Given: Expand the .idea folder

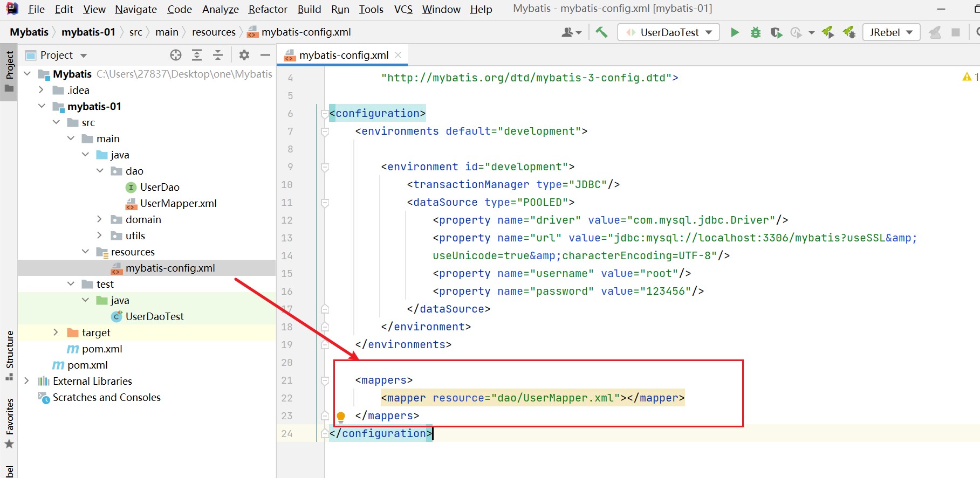Looking at the screenshot, I should tap(42, 90).
